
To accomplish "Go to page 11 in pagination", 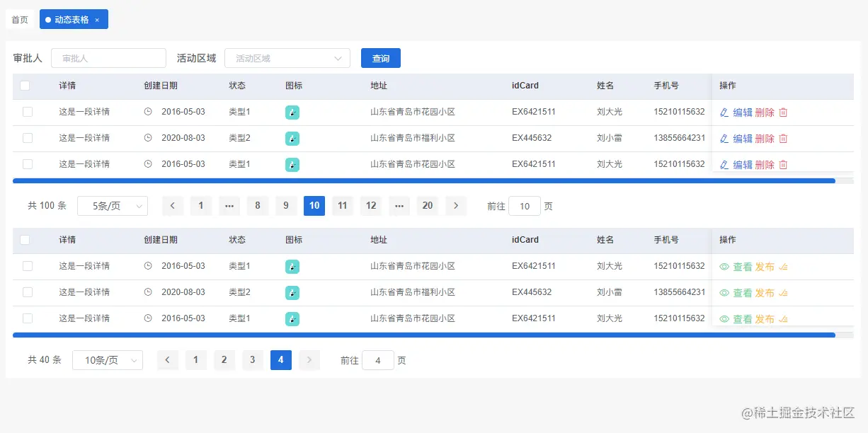I will pos(343,206).
